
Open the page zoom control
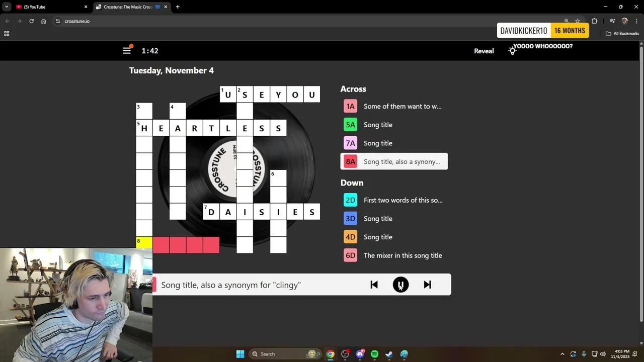coord(567,21)
